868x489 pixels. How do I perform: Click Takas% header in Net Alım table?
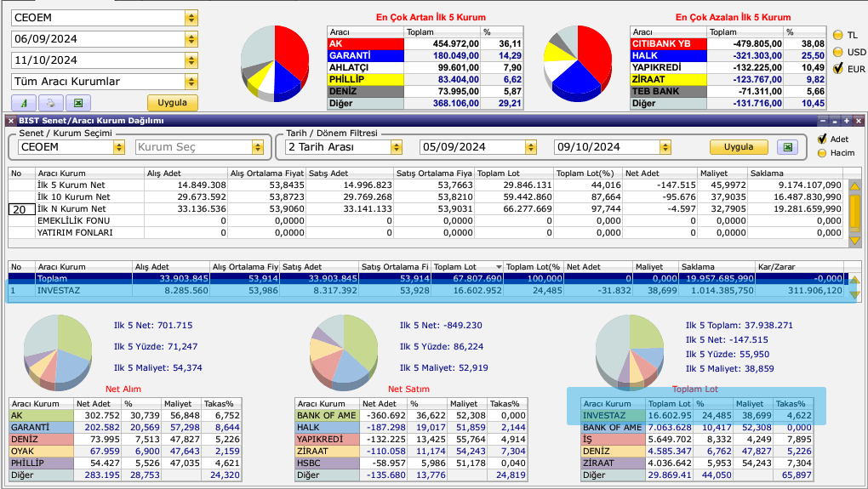pyautogui.click(x=221, y=404)
